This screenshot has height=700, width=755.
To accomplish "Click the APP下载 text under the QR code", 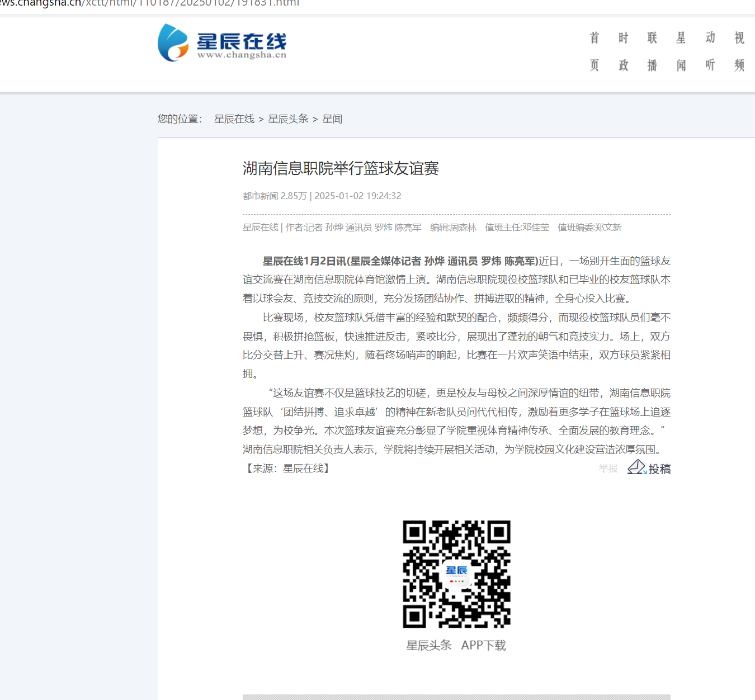I will click(483, 645).
